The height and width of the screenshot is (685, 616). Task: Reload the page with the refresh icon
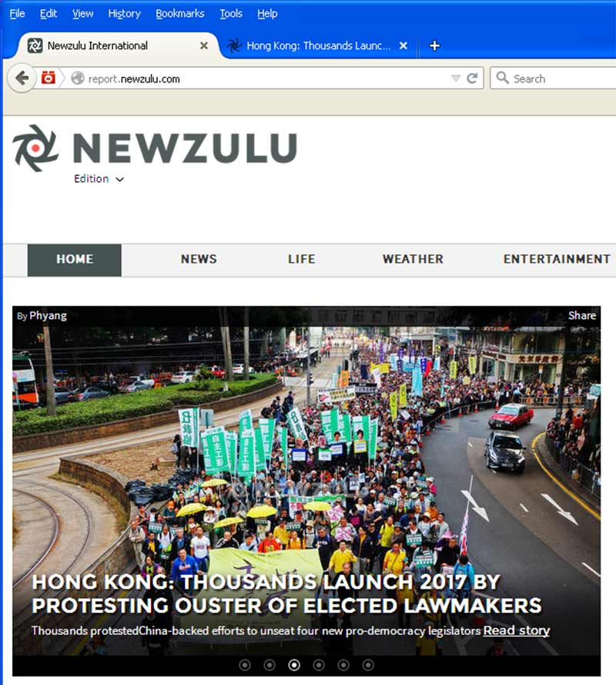472,79
